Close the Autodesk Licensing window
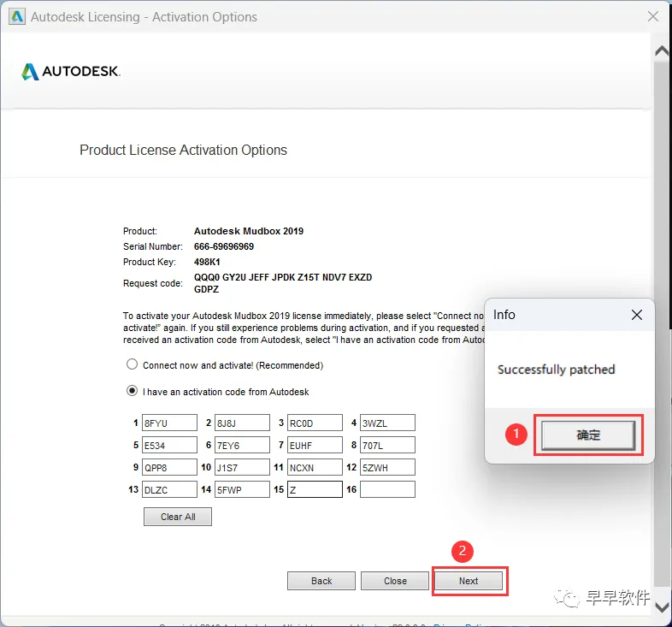672x627 pixels. click(652, 17)
